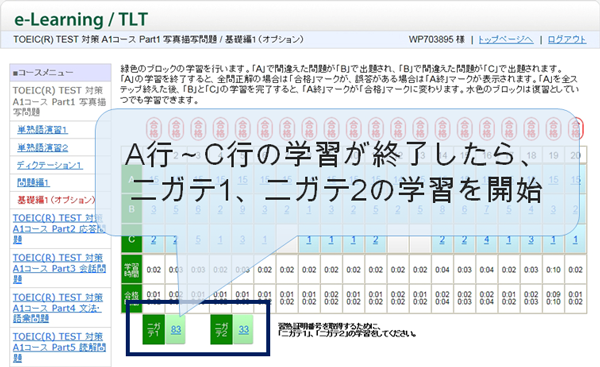
Task: Click the ログアウト link
Action: point(567,39)
